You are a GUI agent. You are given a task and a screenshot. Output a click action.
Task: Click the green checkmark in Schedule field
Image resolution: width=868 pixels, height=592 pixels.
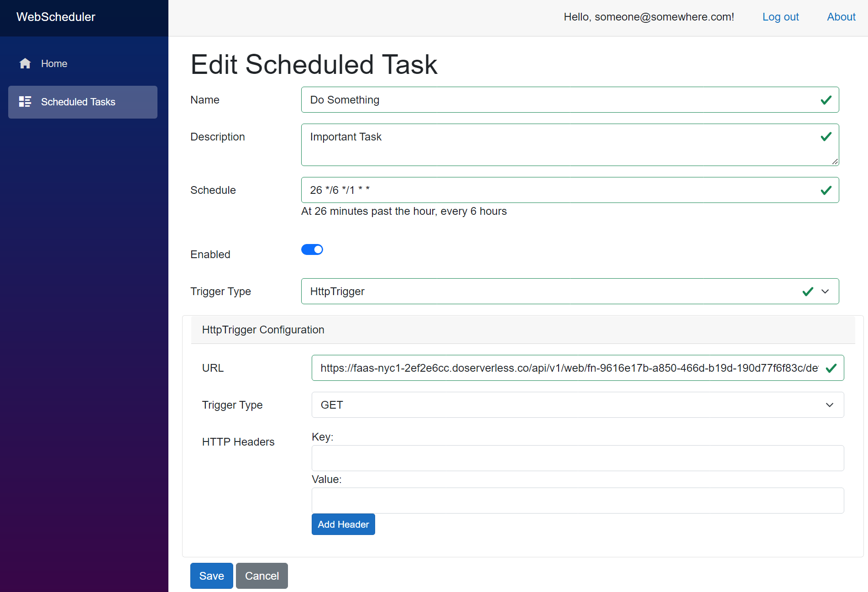tap(826, 190)
